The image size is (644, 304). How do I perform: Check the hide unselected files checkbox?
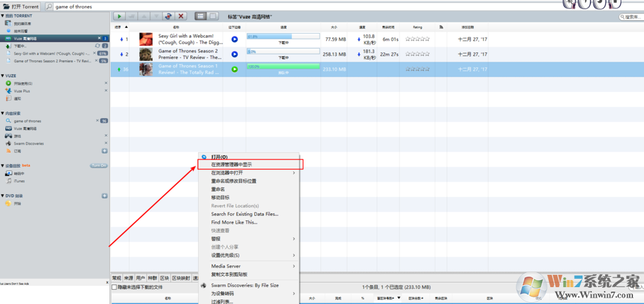tap(115, 287)
